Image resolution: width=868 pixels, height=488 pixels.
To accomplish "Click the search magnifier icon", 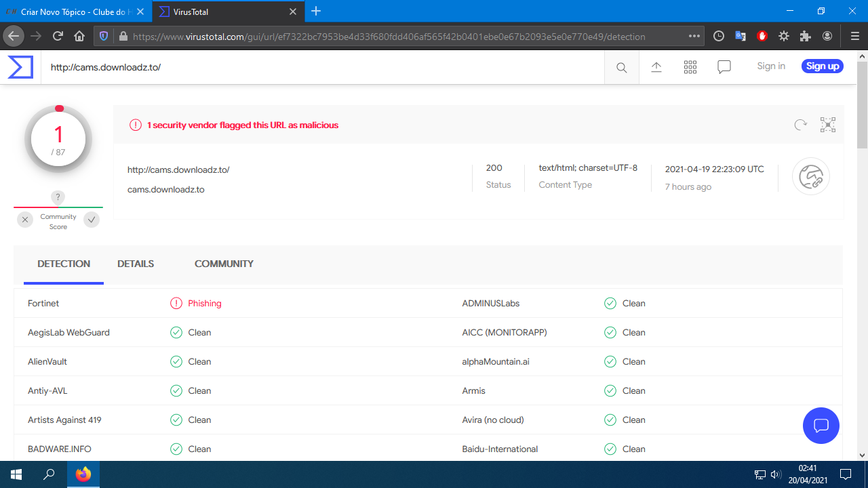I will point(621,67).
